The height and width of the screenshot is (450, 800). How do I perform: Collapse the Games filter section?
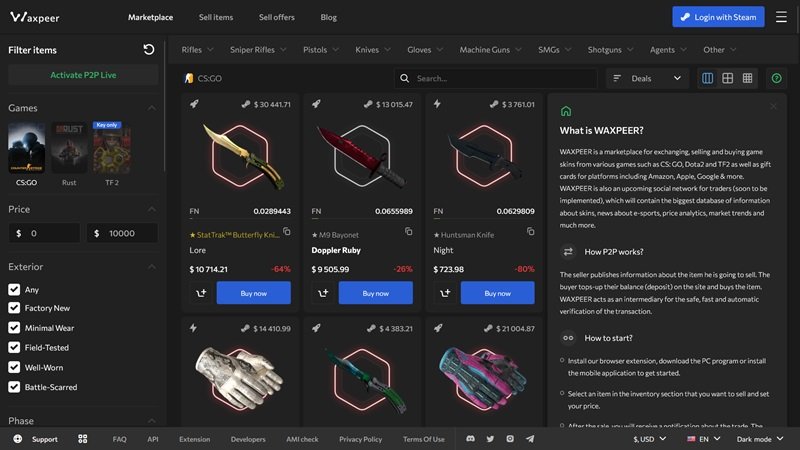tap(152, 108)
